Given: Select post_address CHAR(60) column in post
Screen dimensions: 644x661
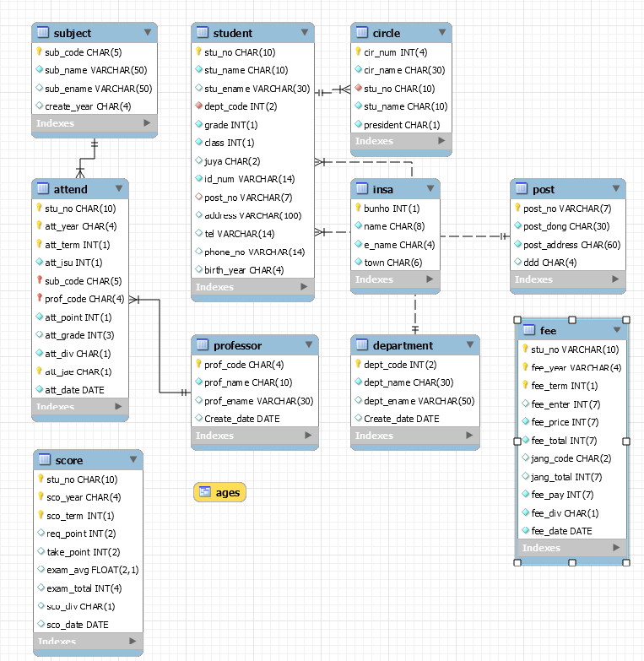Looking at the screenshot, I should (x=568, y=245).
